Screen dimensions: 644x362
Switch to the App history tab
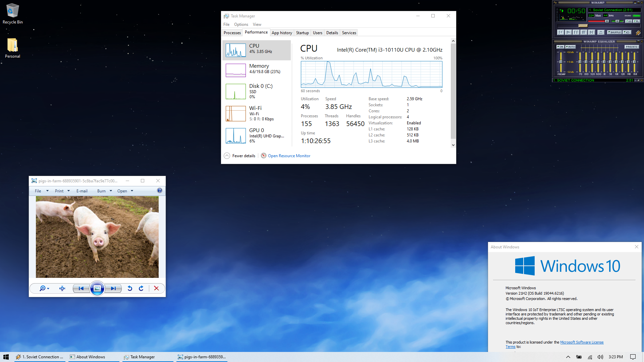[282, 33]
